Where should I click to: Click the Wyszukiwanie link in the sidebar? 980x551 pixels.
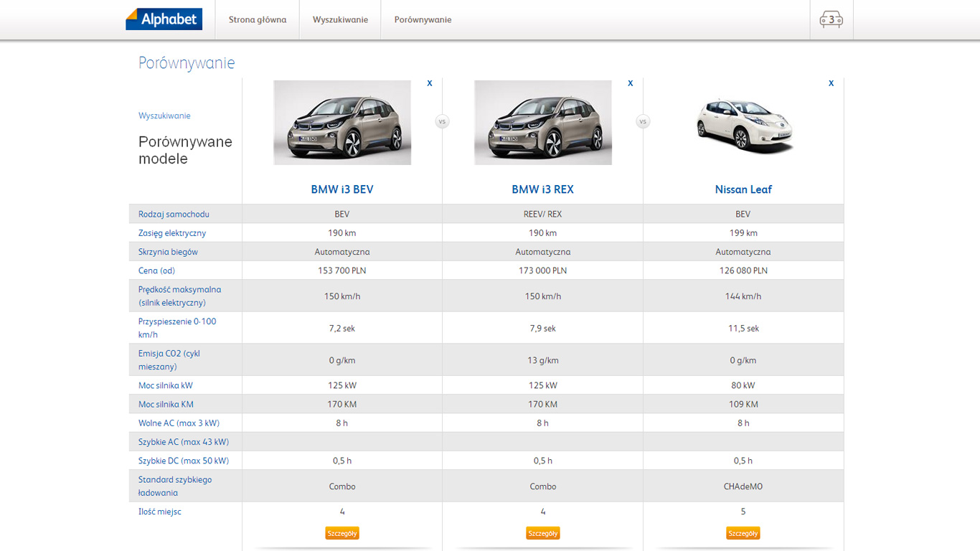click(164, 116)
